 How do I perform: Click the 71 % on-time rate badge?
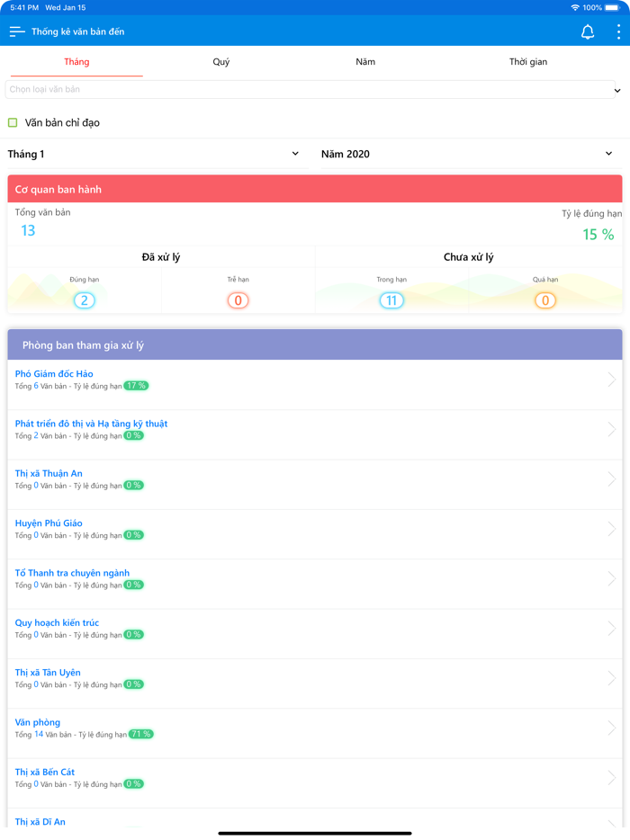tap(141, 734)
